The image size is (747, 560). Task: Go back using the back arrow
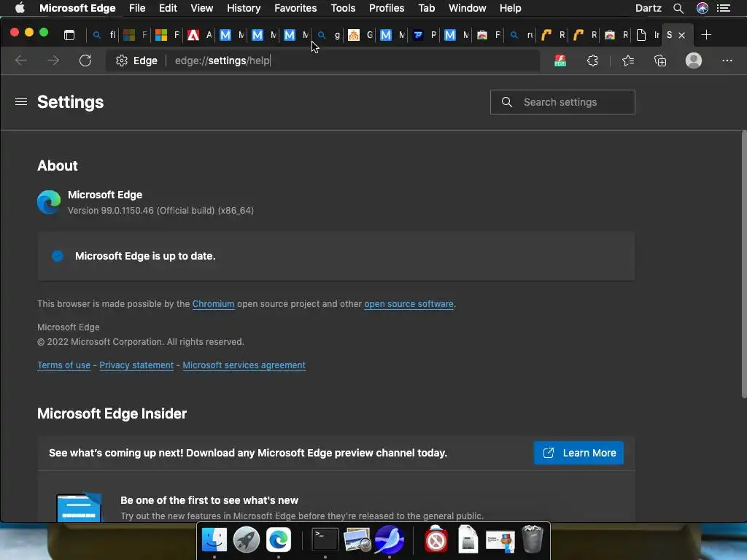tap(21, 61)
